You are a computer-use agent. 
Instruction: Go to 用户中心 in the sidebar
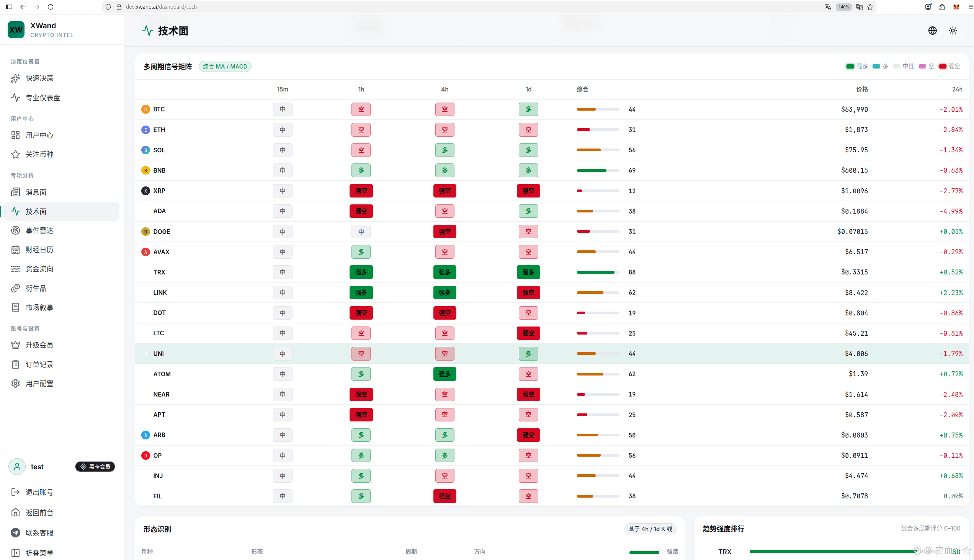point(62,135)
